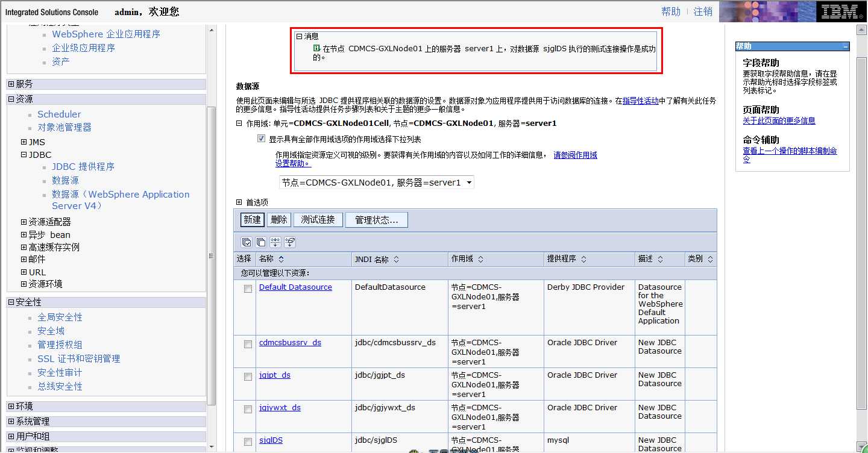Tick the jgjpt_ds row checkbox
Screen dimensions: 868x453
tap(248, 377)
